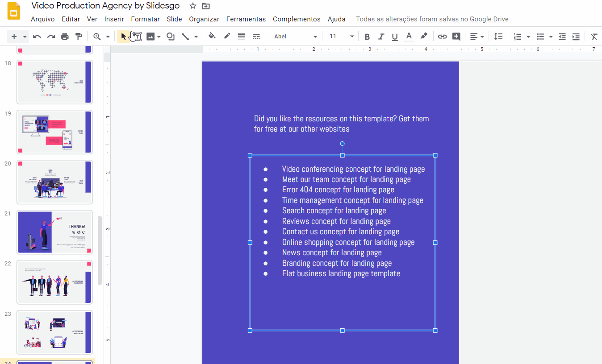Image resolution: width=602 pixels, height=364 pixels.
Task: Pick the text box tool
Action: coord(137,37)
